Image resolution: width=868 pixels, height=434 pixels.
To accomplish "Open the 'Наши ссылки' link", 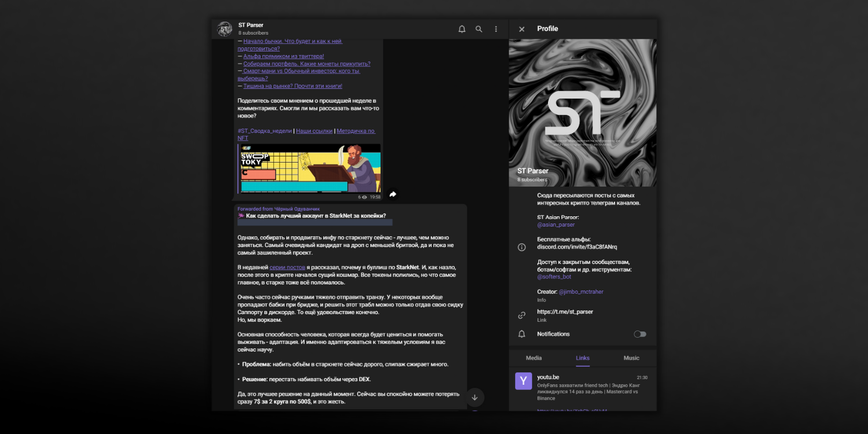I will coord(314,131).
